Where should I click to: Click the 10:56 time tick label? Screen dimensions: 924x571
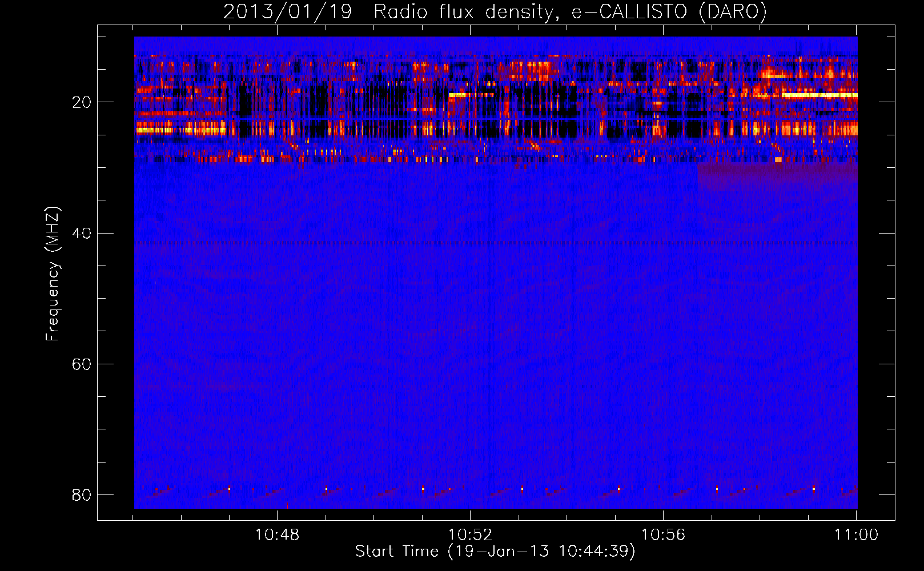click(x=663, y=534)
